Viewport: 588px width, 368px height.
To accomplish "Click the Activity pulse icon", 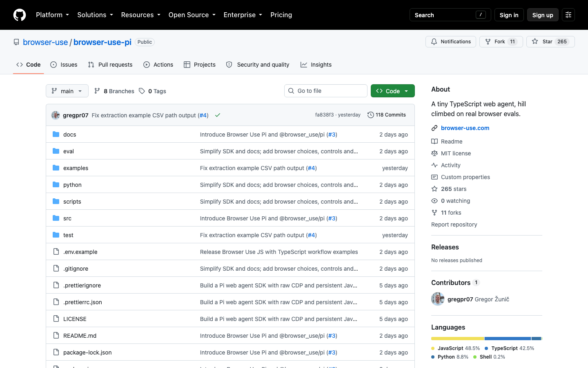I will pos(434,165).
